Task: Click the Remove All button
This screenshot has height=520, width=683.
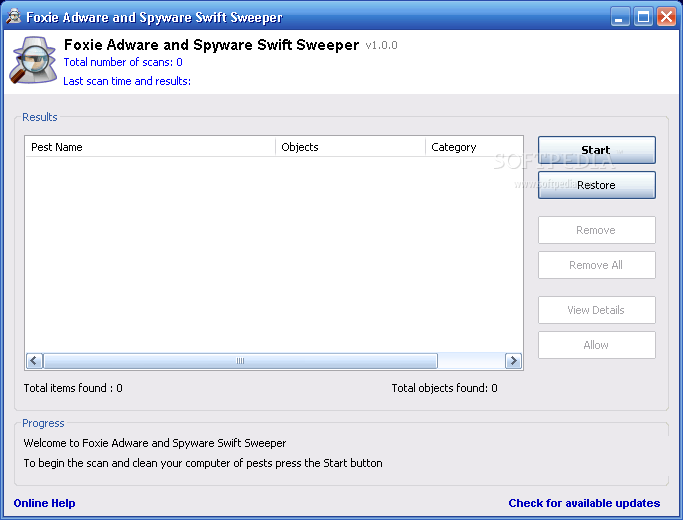Action: [x=596, y=265]
